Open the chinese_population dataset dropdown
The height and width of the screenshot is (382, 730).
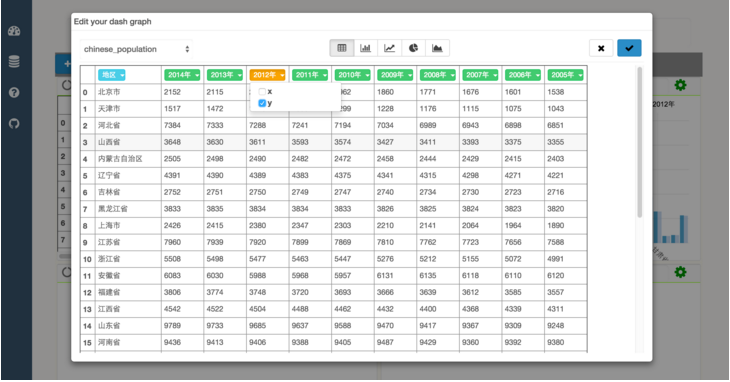[136, 49]
